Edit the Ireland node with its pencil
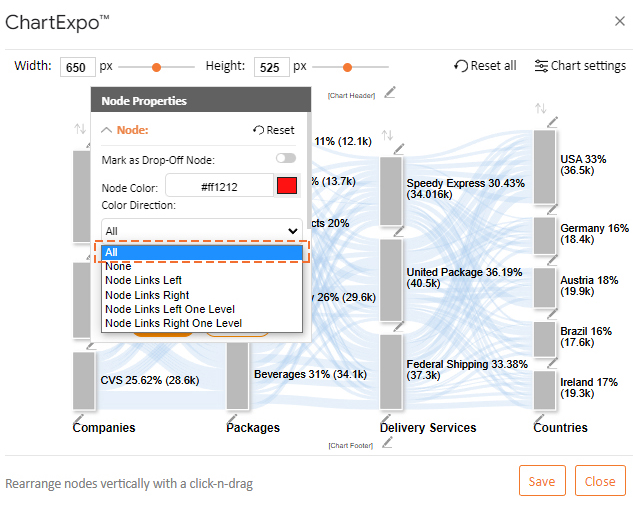This screenshot has height=512, width=633. tap(552, 363)
